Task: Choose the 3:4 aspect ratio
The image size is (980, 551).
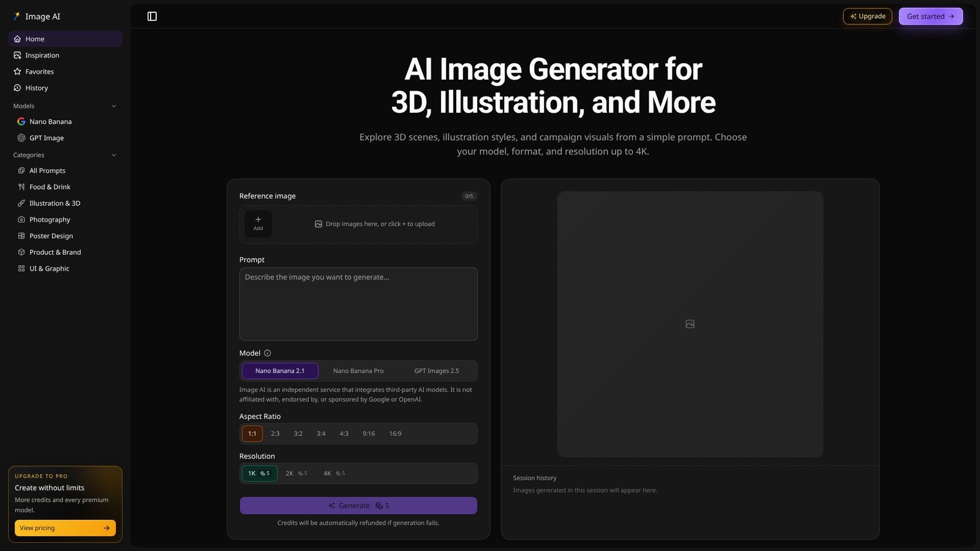Action: click(321, 433)
